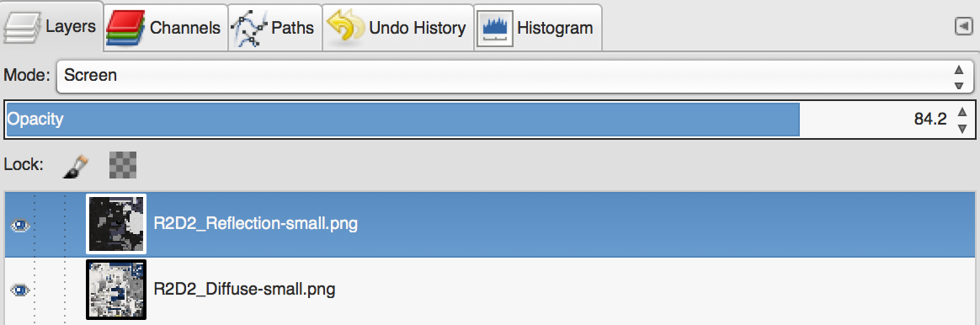Viewport: 980px width, 325px height.
Task: Toggle lock pixels paintbrush icon
Action: 76,166
